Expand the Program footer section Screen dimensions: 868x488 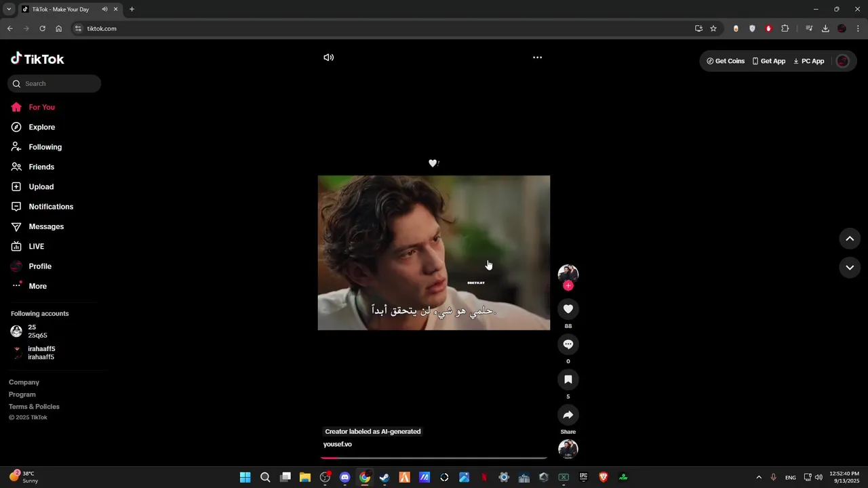coord(22,394)
